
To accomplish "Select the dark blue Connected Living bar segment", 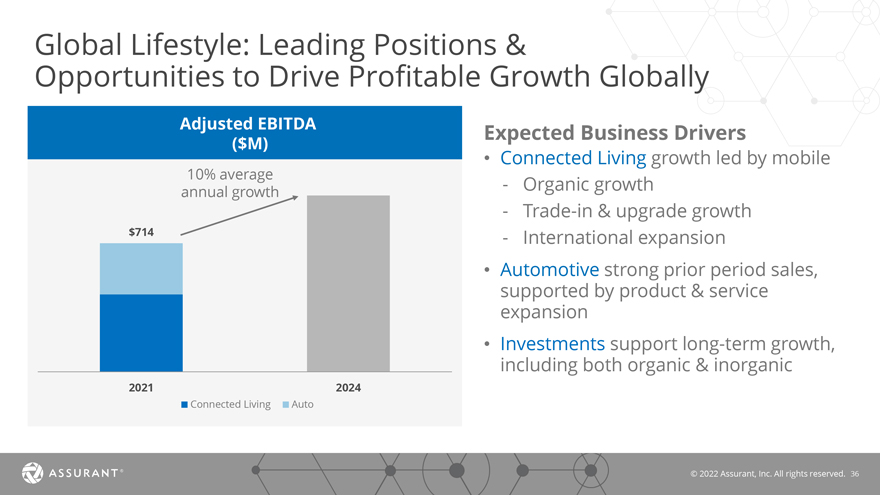I will point(141,333).
